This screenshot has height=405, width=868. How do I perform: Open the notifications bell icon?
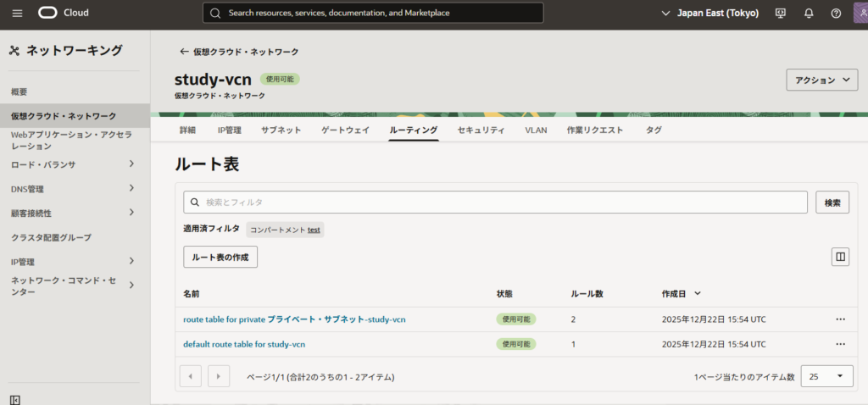[809, 13]
